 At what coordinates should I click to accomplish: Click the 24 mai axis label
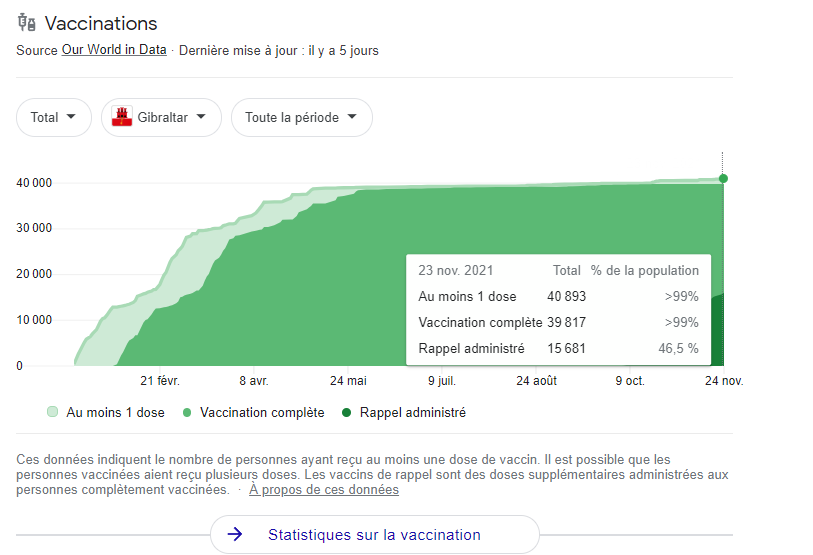click(348, 381)
